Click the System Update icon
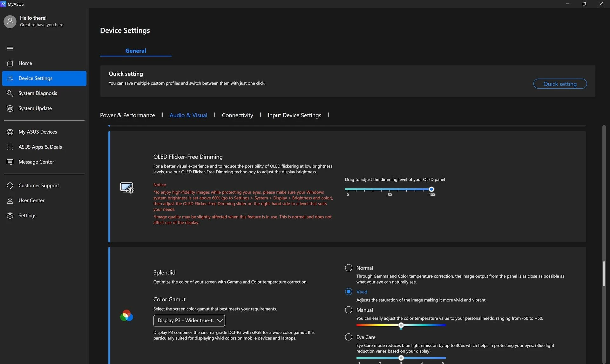This screenshot has width=610, height=364. (x=10, y=108)
